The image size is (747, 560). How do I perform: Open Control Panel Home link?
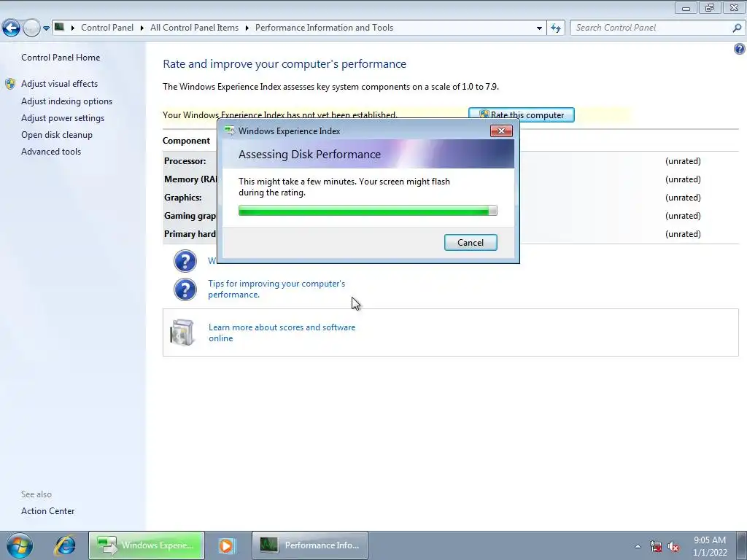(61, 57)
